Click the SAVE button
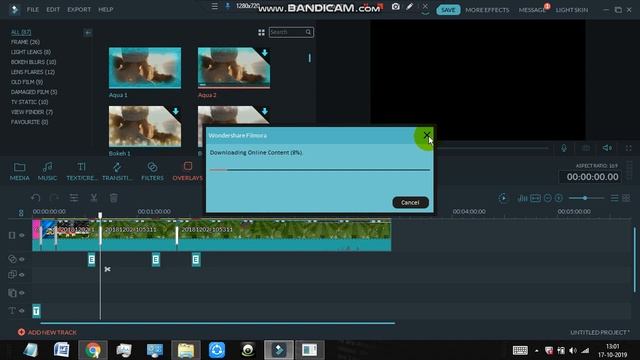The height and width of the screenshot is (360, 640). (x=448, y=10)
